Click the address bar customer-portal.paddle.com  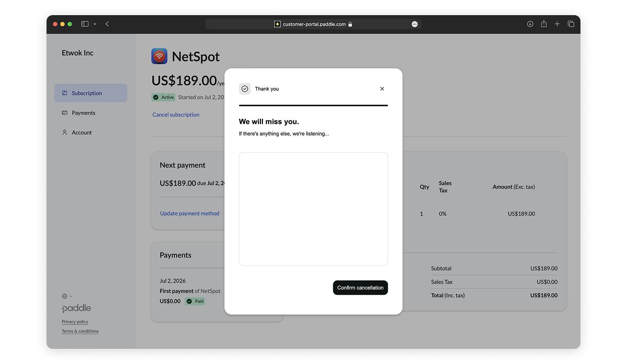click(x=313, y=24)
